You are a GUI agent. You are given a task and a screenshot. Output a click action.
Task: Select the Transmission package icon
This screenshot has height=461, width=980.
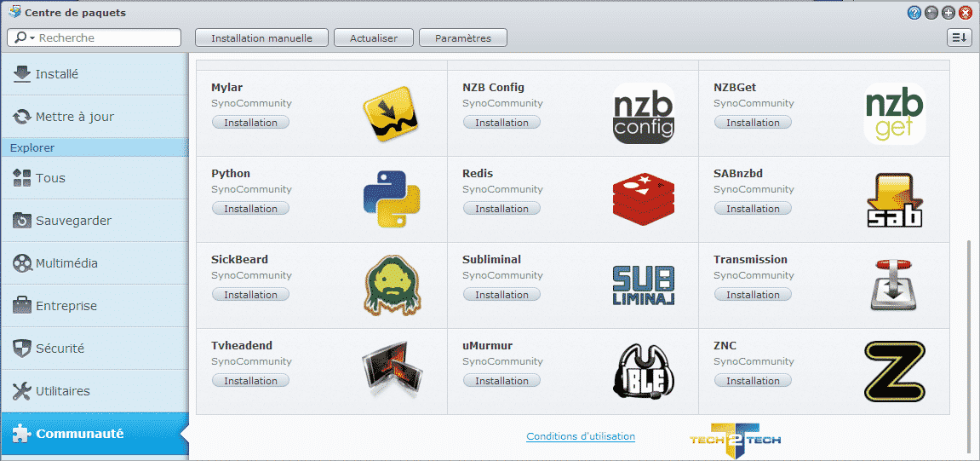coord(894,285)
